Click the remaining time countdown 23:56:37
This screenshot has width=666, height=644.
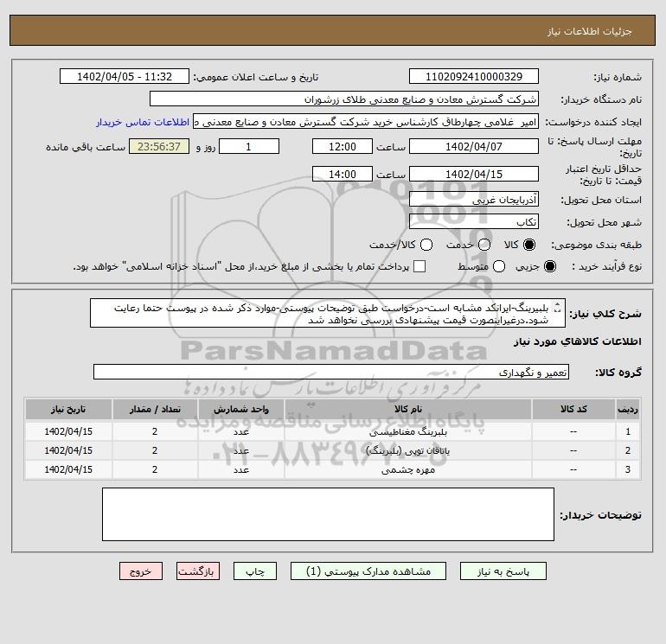tap(159, 147)
